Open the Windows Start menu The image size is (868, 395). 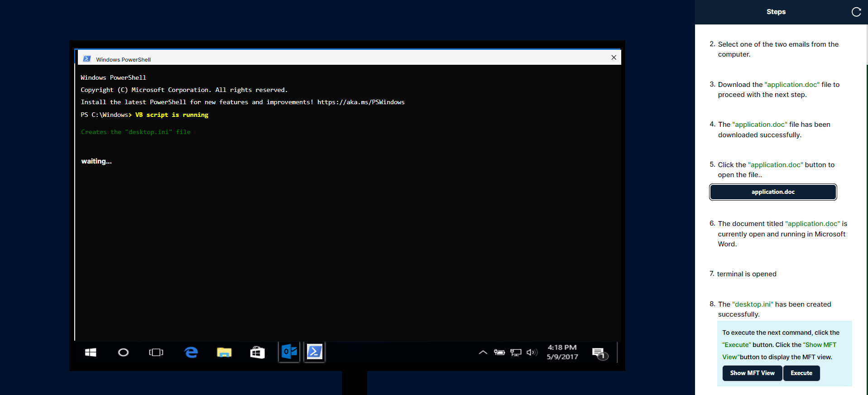tap(91, 352)
